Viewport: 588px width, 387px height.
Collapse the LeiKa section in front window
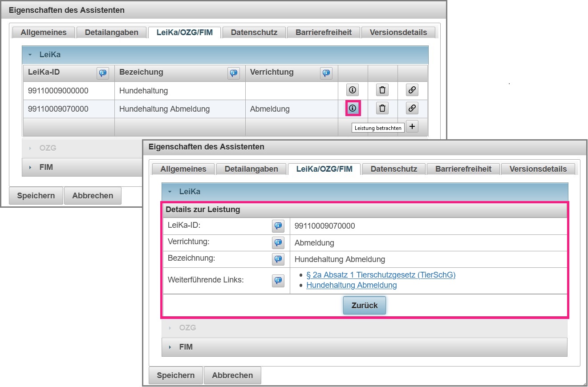[365, 192]
